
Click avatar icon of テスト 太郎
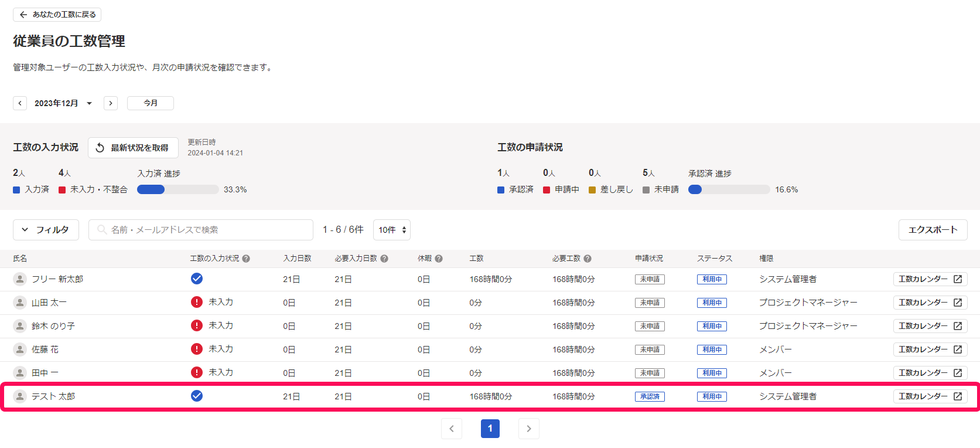point(20,396)
